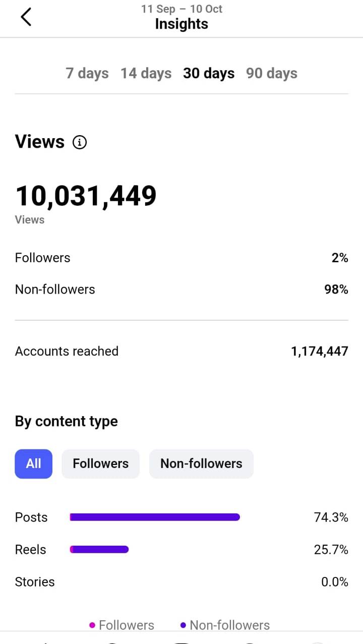363x644 pixels.
Task: Tap the Insights page title
Action: point(181,24)
